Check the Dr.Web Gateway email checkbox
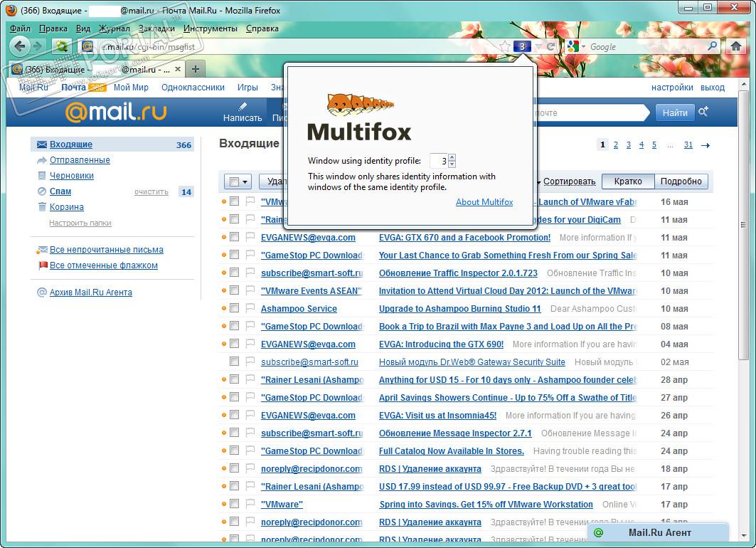Image resolution: width=756 pixels, height=548 pixels. pos(234,362)
